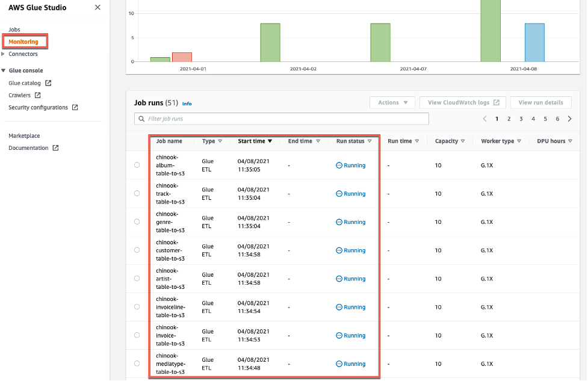
Task: Click the blue bar for 2021-04-08
Action: 534,42
